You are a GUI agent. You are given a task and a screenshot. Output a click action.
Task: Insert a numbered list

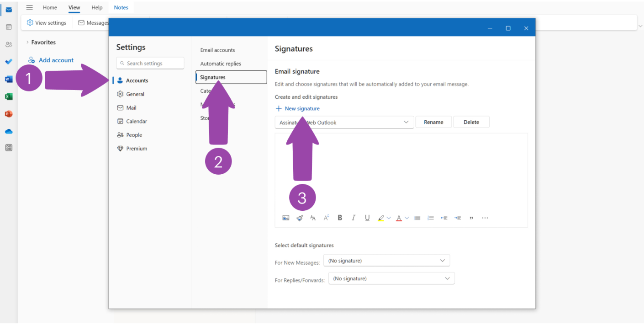[431, 218]
